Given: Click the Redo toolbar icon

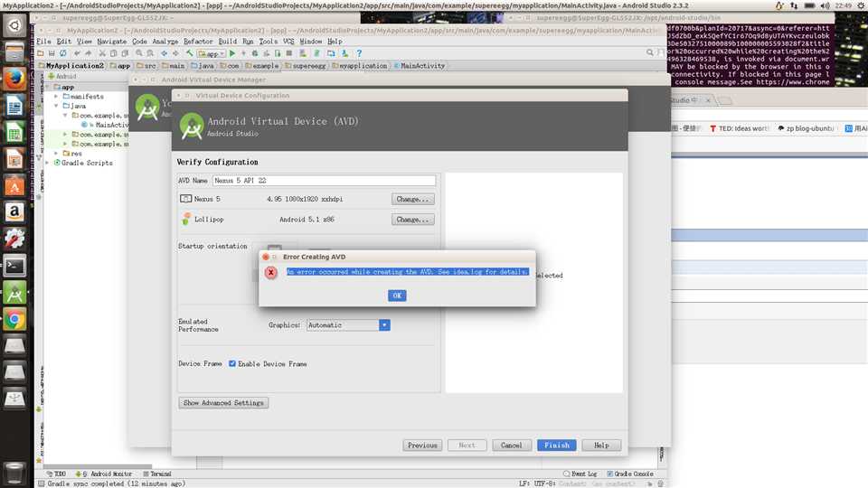Looking at the screenshot, I should (88, 53).
